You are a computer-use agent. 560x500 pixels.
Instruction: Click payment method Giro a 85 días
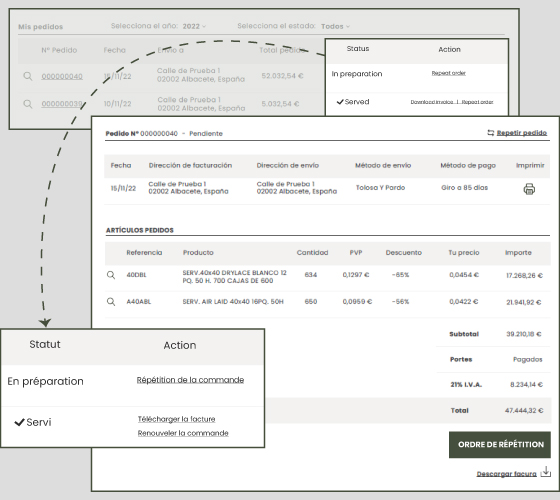point(464,188)
